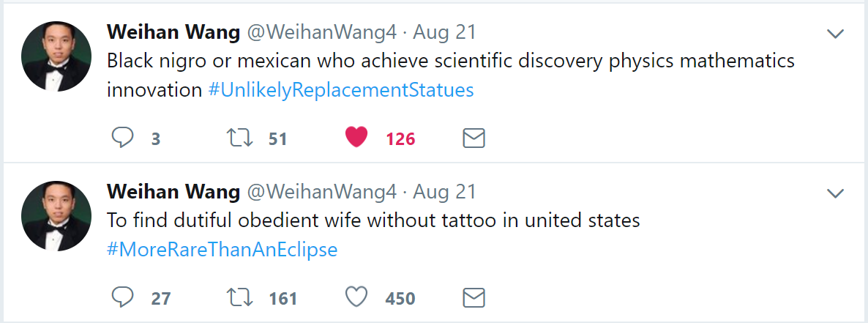
Task: Unlike the tweet via the red heart
Action: pos(356,138)
